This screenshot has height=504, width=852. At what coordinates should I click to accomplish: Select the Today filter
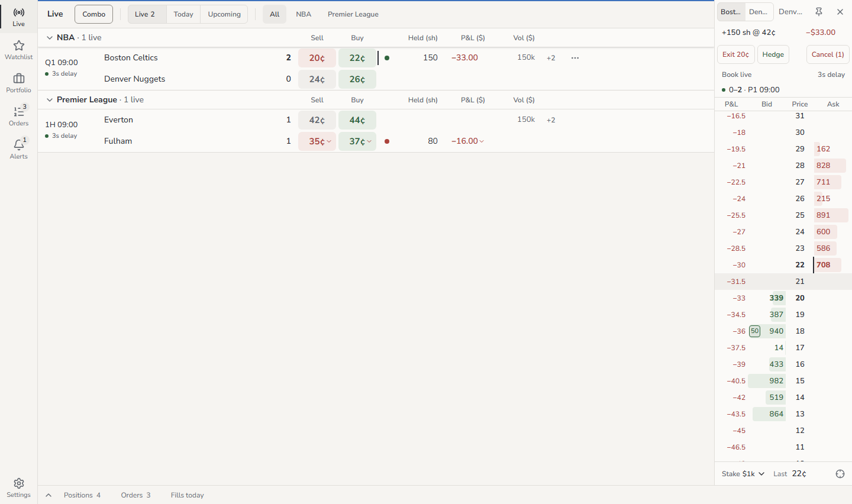[x=183, y=14]
